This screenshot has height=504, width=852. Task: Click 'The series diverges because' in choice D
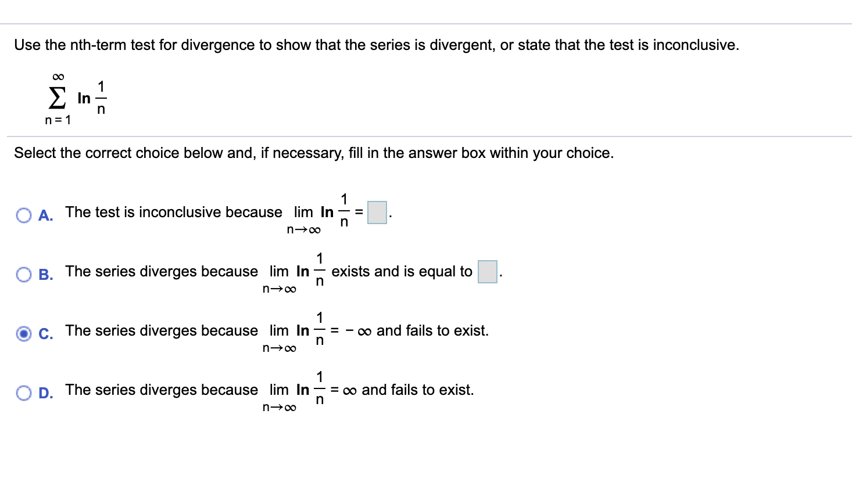point(162,390)
